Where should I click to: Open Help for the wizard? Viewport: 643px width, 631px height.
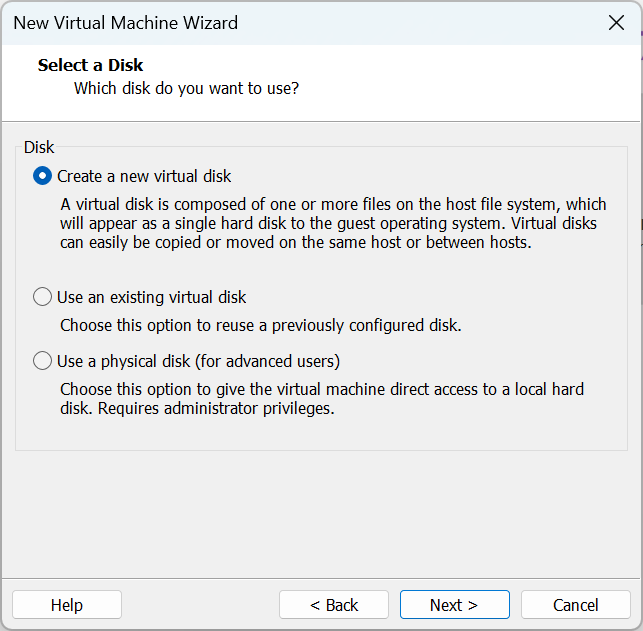(x=67, y=605)
